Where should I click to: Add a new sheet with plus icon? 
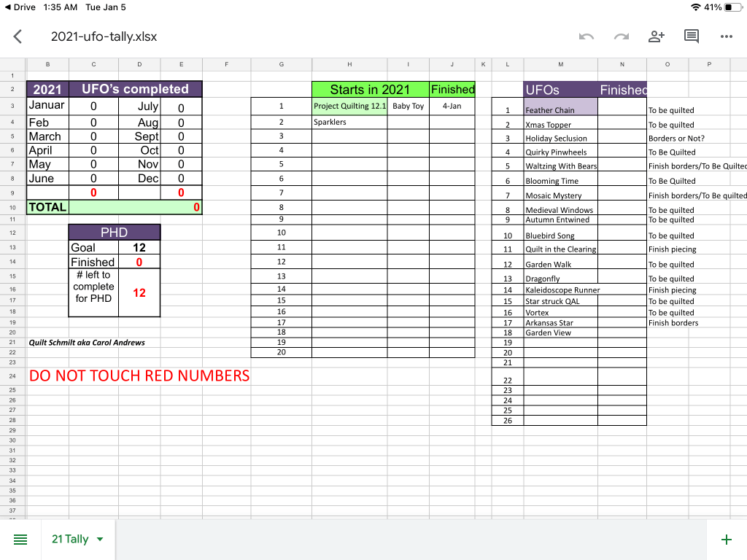726,540
